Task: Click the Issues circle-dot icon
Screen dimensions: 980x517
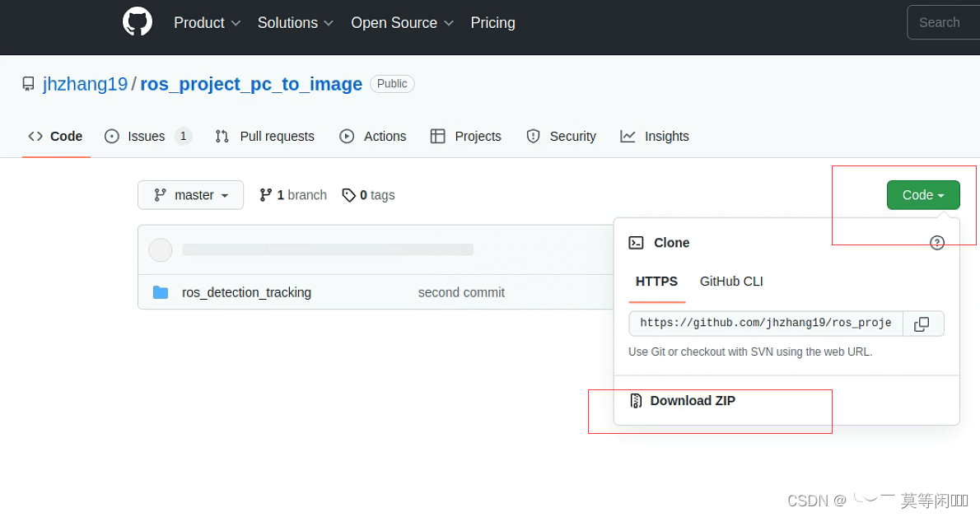Action: point(112,137)
